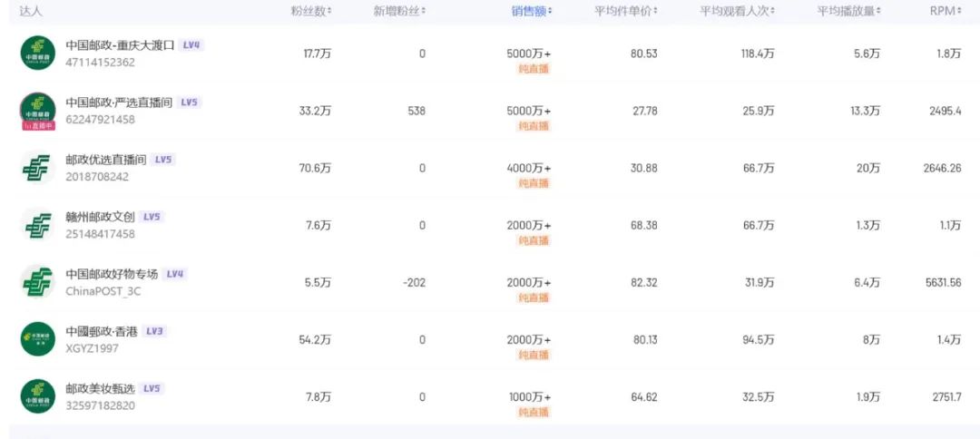Sort by 平均观看人次 column

coord(738,11)
